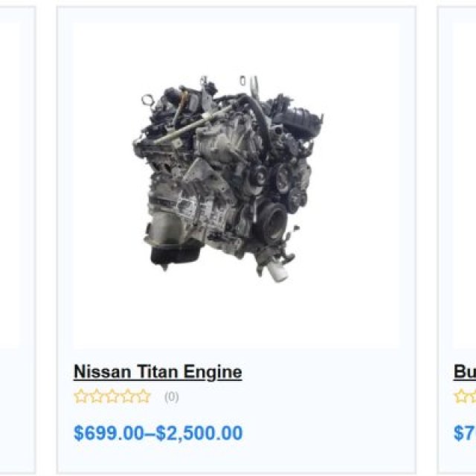Click the $699.00 lower price amount
The height and width of the screenshot is (476, 476).
[109, 433]
